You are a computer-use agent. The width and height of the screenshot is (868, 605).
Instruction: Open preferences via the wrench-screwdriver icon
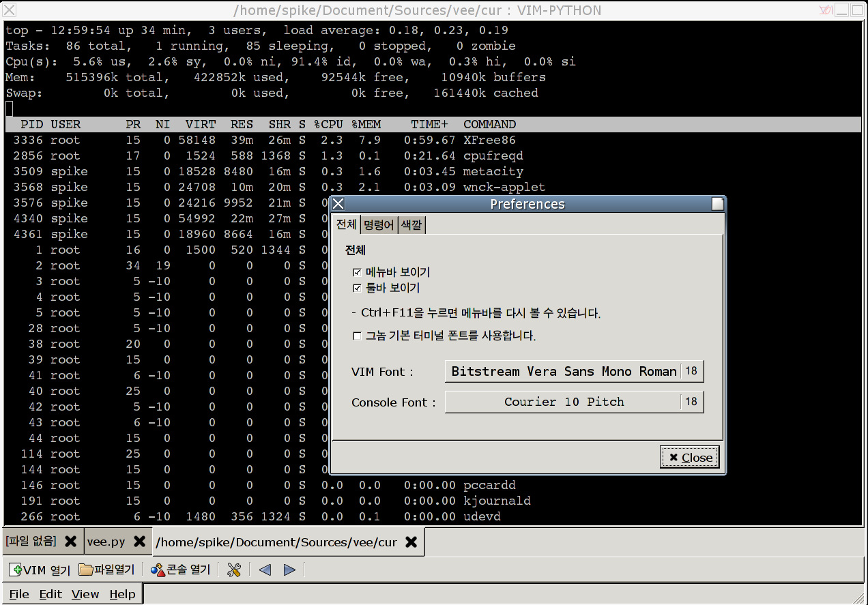(x=233, y=570)
